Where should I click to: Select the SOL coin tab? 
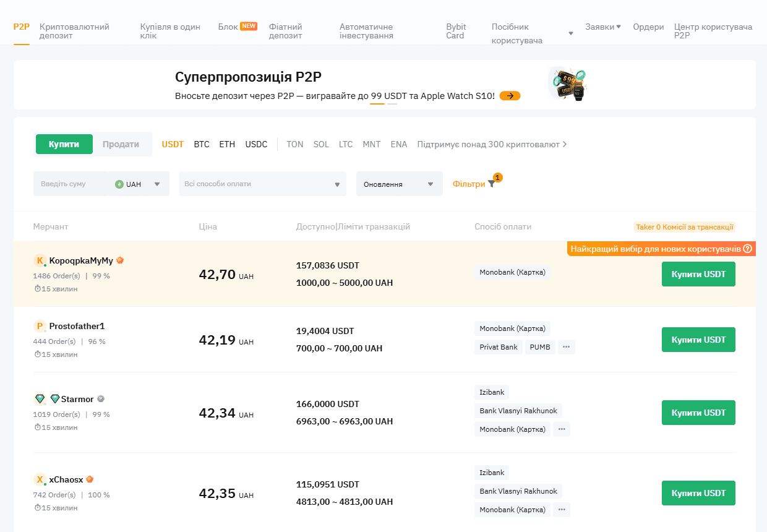(x=321, y=144)
